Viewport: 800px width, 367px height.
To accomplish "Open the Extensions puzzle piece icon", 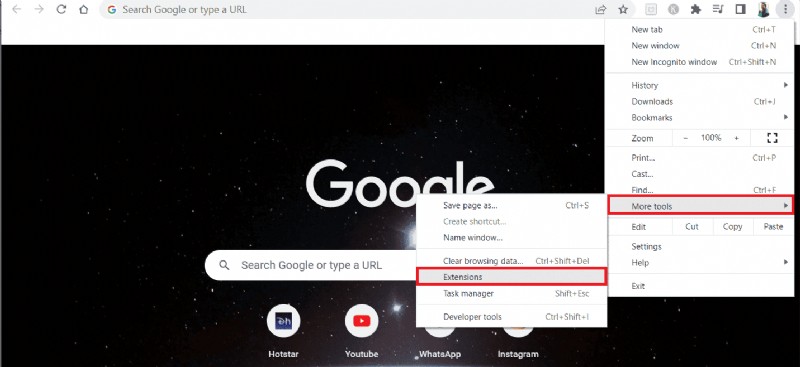I will tap(695, 9).
